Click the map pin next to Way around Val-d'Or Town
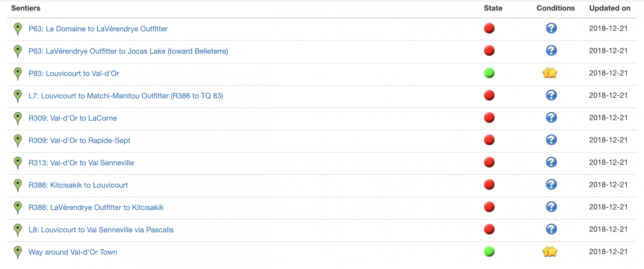Image resolution: width=644 pixels, height=269 pixels. coord(17,253)
